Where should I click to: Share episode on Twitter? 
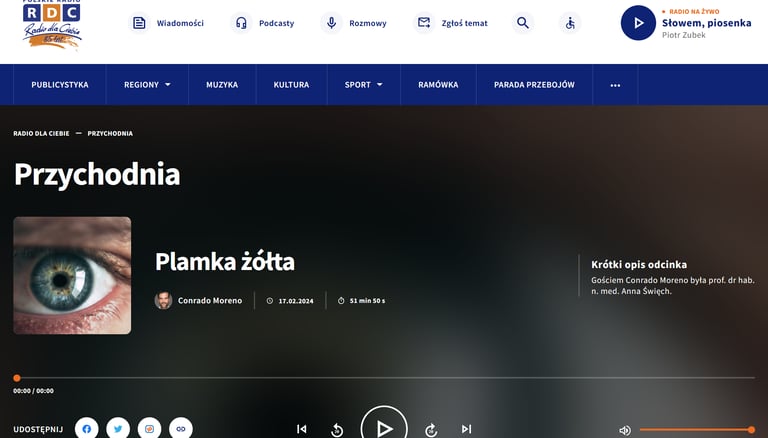pos(118,429)
